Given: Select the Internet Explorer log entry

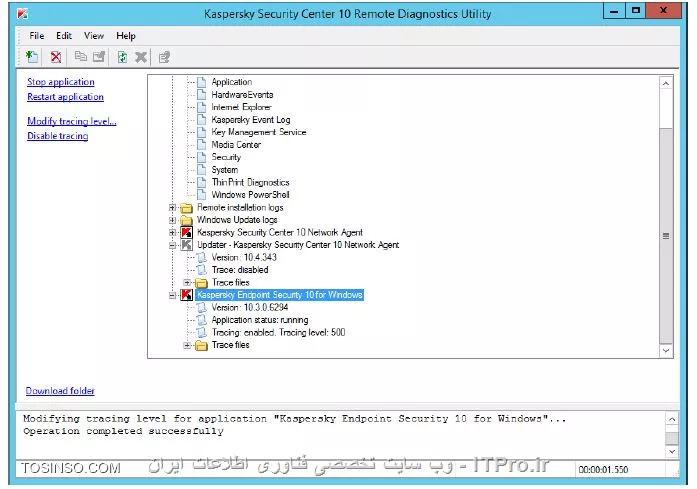Looking at the screenshot, I should tap(241, 107).
